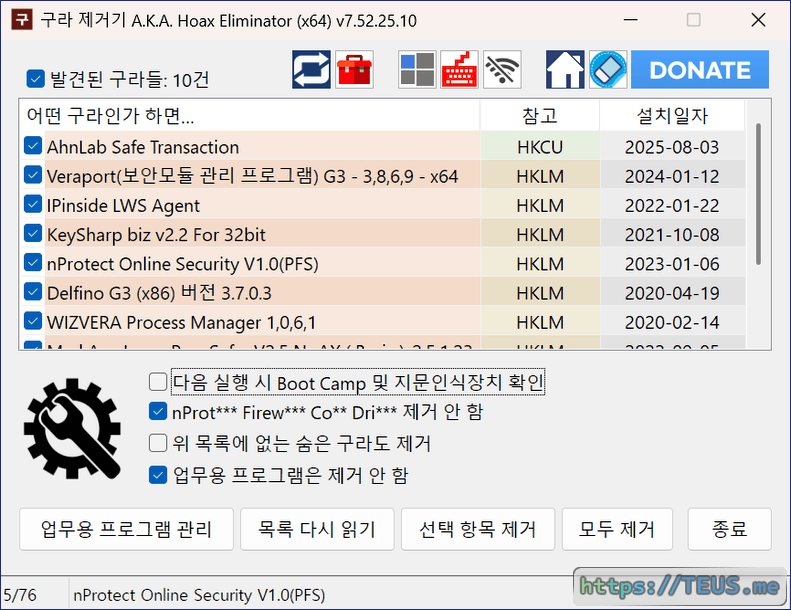
Task: Click the HKCU cell for AhnLab
Action: coord(540,147)
